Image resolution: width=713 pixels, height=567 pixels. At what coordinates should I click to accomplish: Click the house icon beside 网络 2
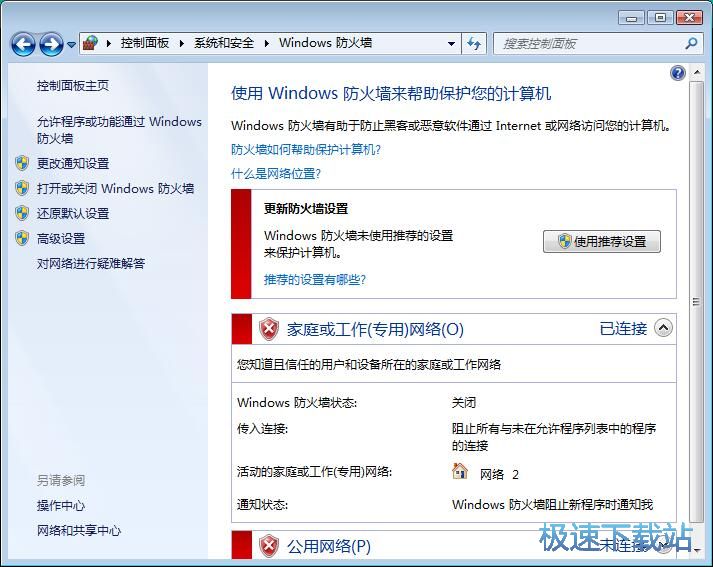[x=460, y=472]
